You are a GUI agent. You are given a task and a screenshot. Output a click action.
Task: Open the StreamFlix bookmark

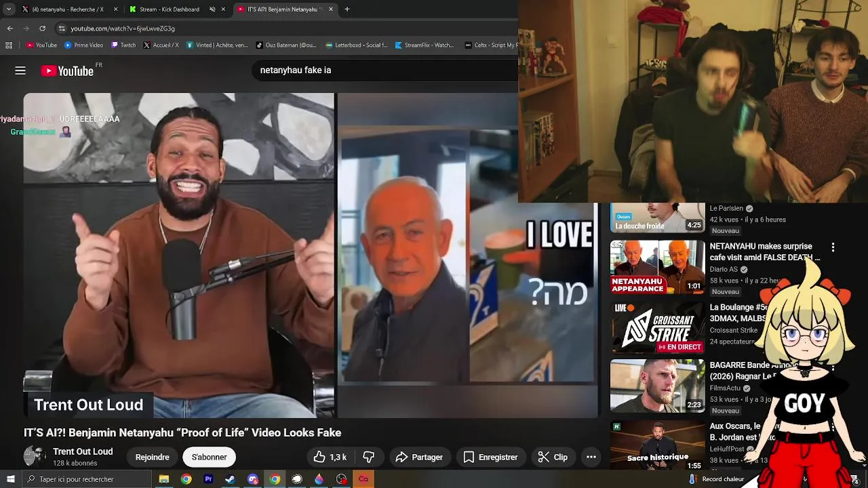coord(425,45)
